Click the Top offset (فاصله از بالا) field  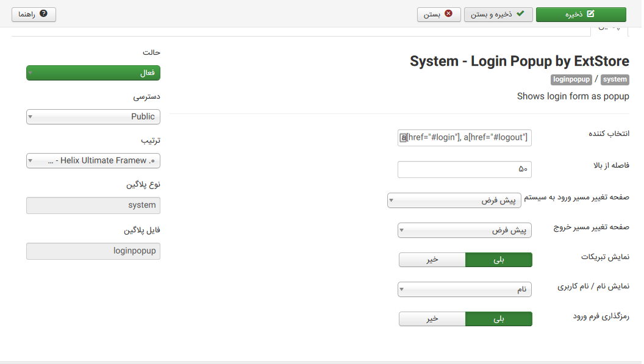[x=464, y=169]
